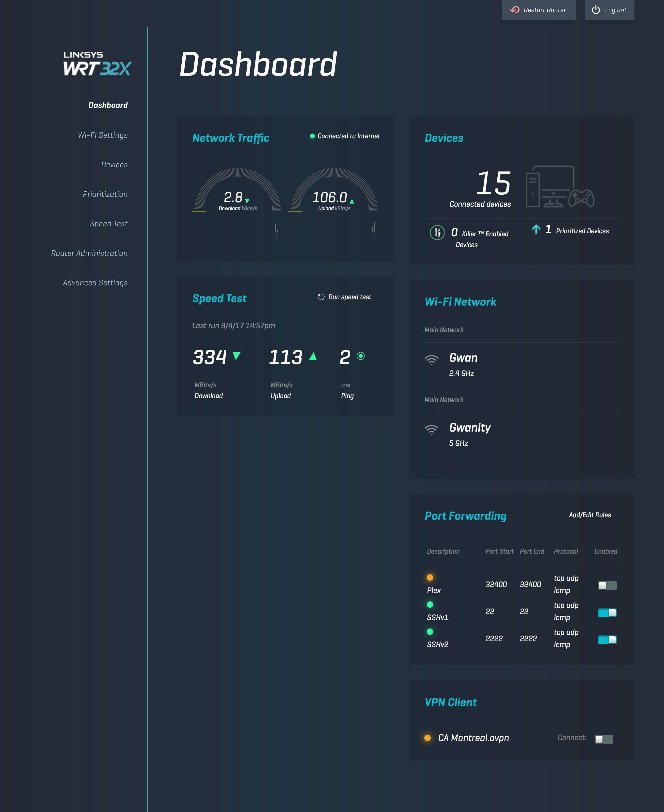This screenshot has height=812, width=664.
Task: Click the Killer Enabled Devices icon
Action: [437, 233]
